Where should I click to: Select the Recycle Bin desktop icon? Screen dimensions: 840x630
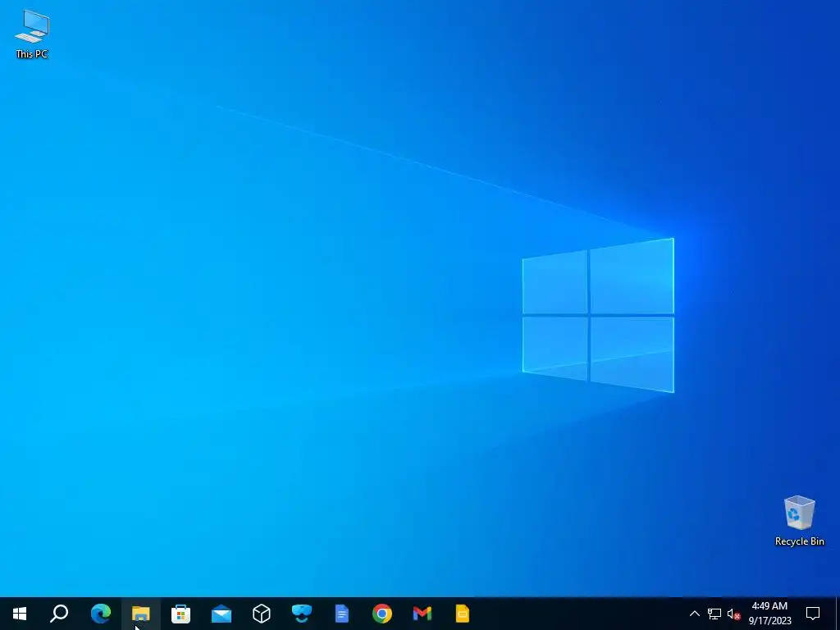pyautogui.click(x=799, y=521)
